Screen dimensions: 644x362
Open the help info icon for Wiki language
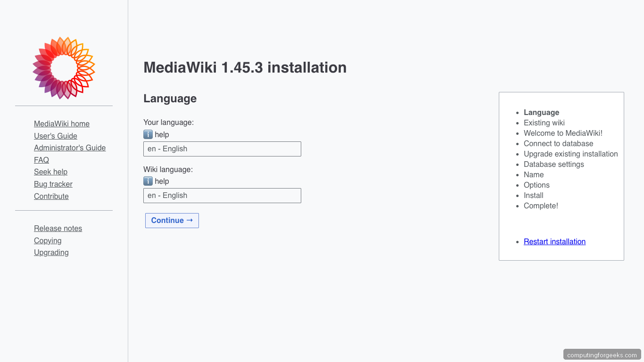tap(147, 181)
